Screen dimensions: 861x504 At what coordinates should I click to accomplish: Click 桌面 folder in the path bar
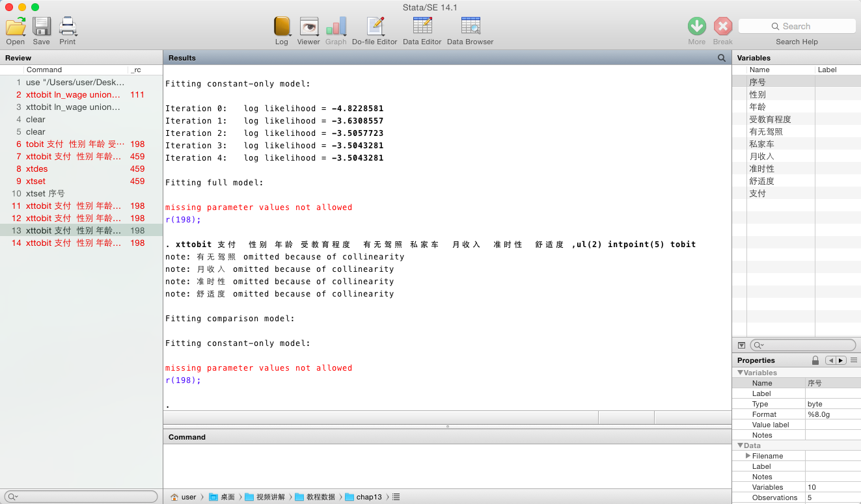click(x=222, y=497)
